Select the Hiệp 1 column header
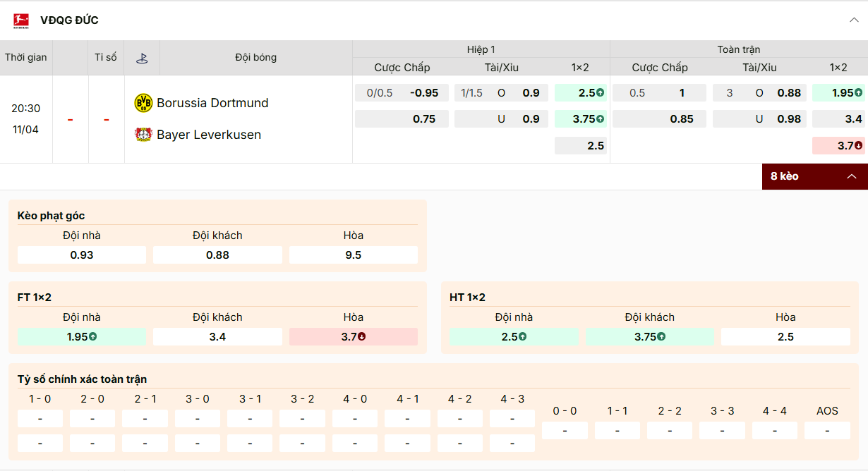 pyautogui.click(x=482, y=49)
